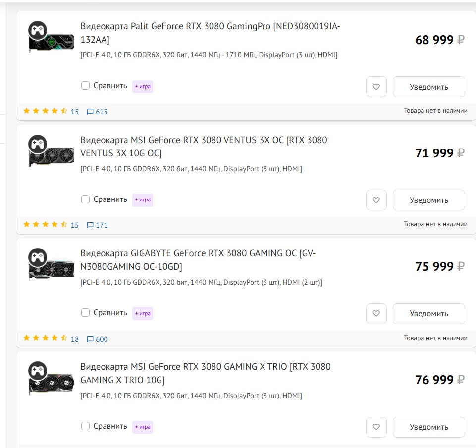
Task: Open Palit GeForce RTX 3080 GamingPro title
Action: (210, 33)
